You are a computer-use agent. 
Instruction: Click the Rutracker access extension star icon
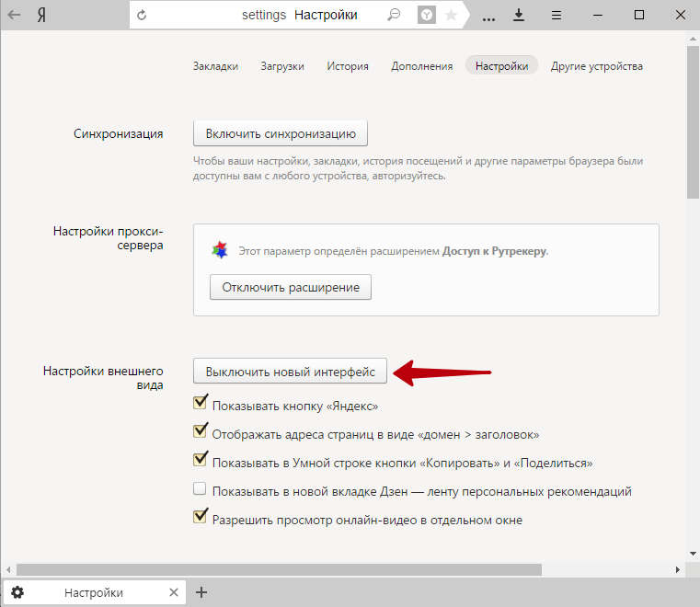click(220, 250)
